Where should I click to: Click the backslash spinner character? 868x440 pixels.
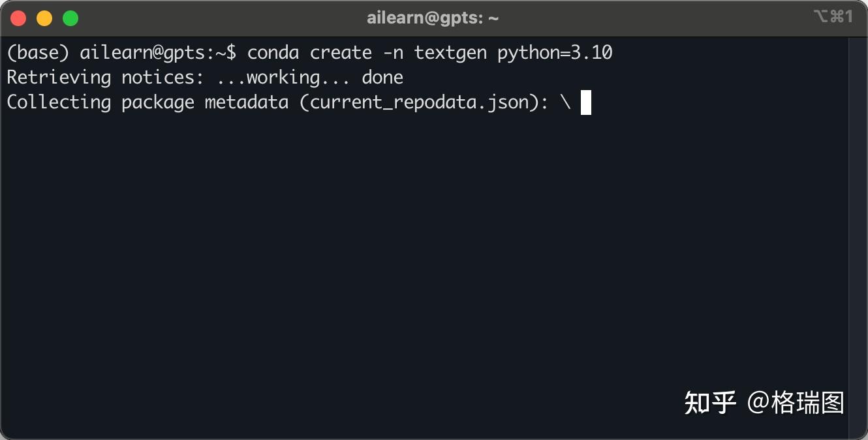point(565,102)
